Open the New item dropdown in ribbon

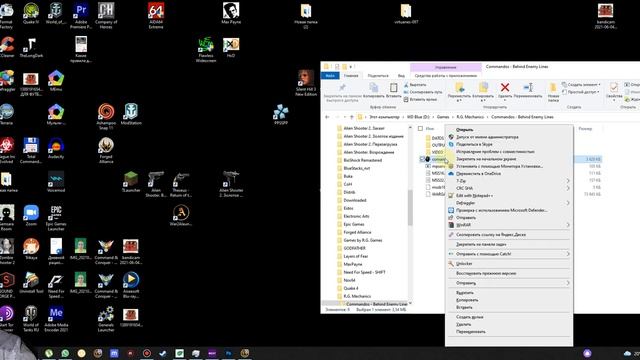coord(581,84)
